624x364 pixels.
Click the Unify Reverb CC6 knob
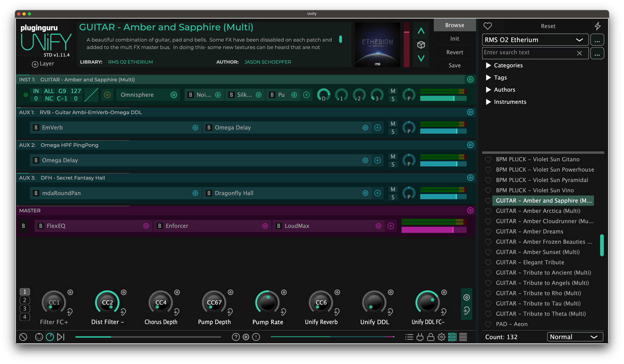tap(321, 303)
